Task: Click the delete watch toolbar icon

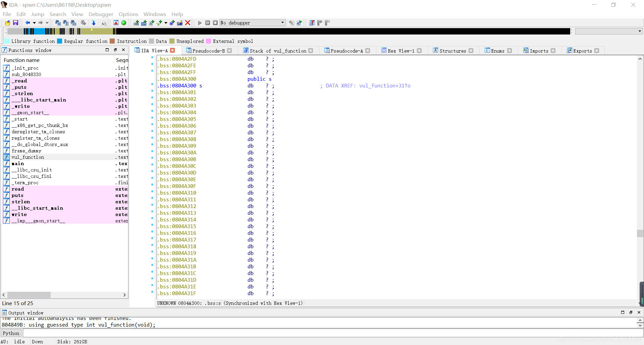Action: (327, 23)
